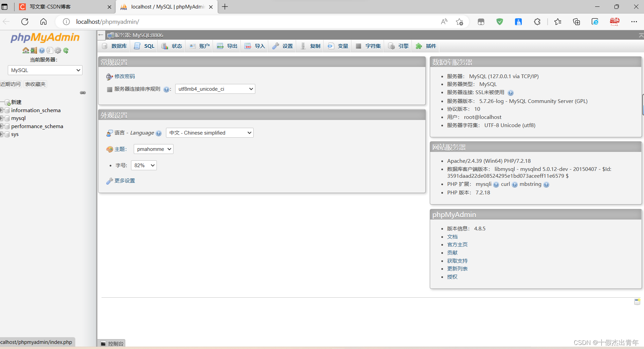Open browser settings and more menu

click(x=634, y=22)
